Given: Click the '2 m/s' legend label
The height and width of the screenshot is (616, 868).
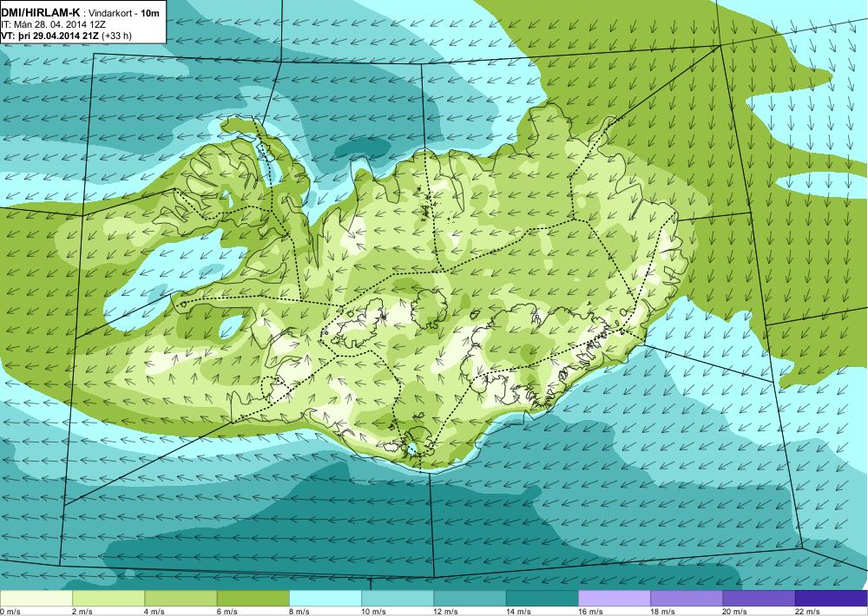Looking at the screenshot, I should [82, 612].
